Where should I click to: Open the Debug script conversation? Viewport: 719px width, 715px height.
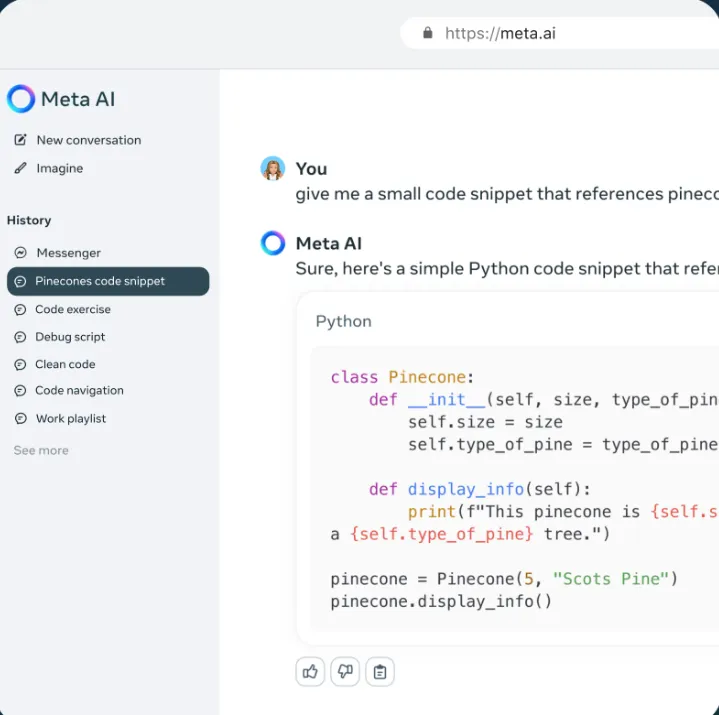tap(70, 337)
